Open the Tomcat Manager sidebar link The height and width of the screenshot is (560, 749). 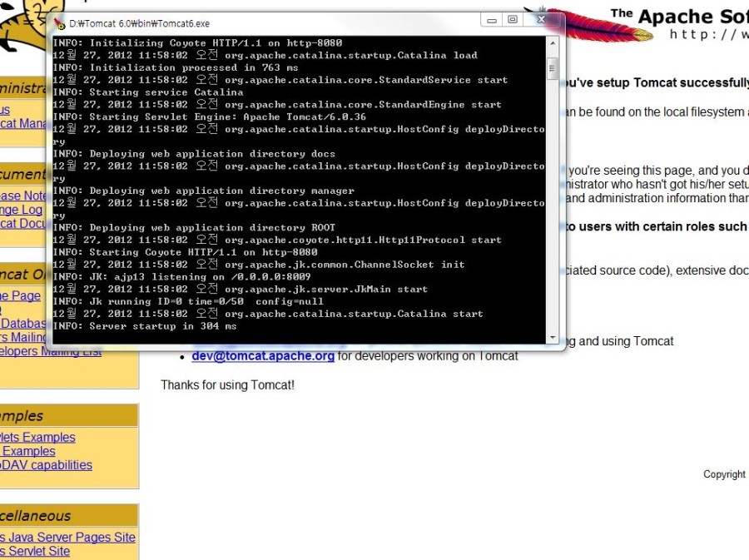(x=22, y=124)
